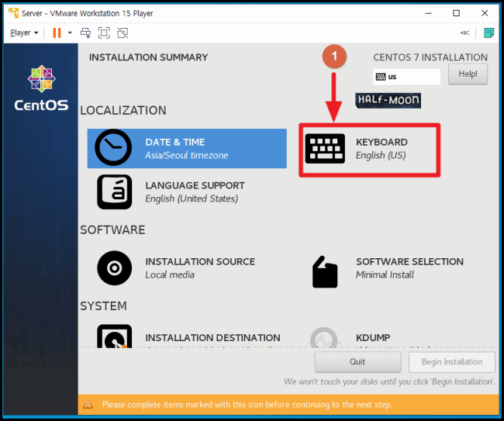Open Language Support icon
The width and height of the screenshot is (504, 421).
pos(115,192)
